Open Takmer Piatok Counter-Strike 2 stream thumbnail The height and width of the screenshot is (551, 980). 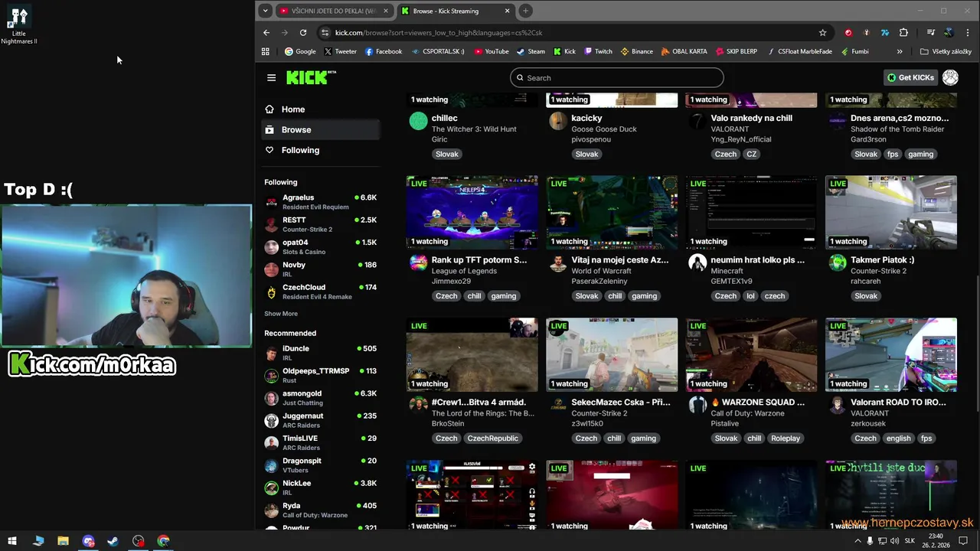tap(891, 212)
